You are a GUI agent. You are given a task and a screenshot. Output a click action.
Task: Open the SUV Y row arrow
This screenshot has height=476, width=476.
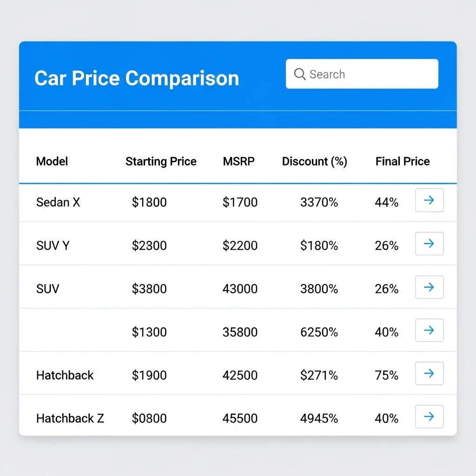coord(429,244)
